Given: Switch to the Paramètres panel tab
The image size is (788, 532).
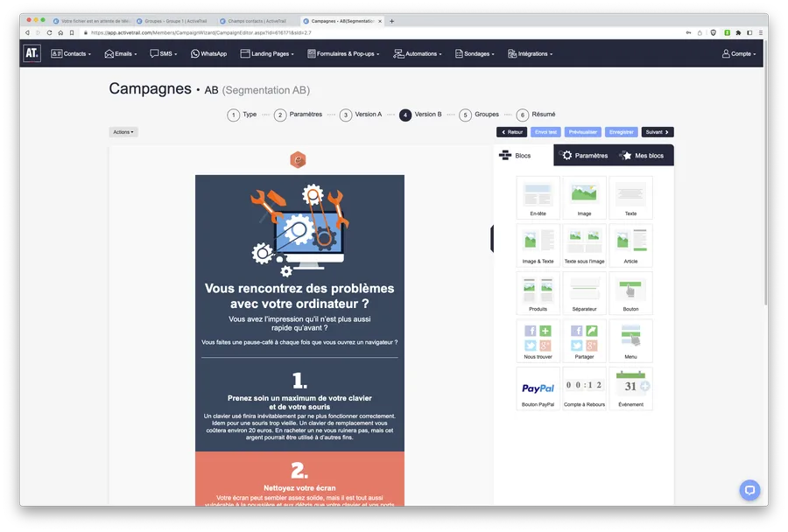Looking at the screenshot, I should click(585, 156).
